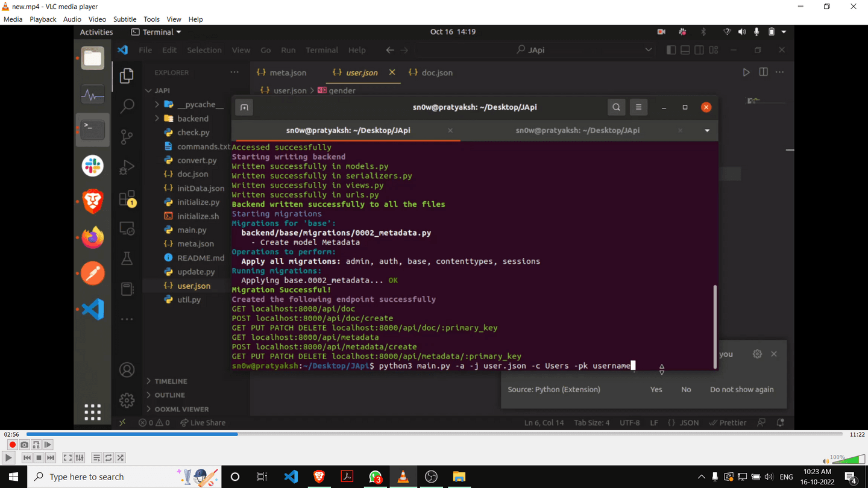868x488 pixels.
Task: Open Visual Studio Code from Windows taskbar
Action: [x=291, y=477]
